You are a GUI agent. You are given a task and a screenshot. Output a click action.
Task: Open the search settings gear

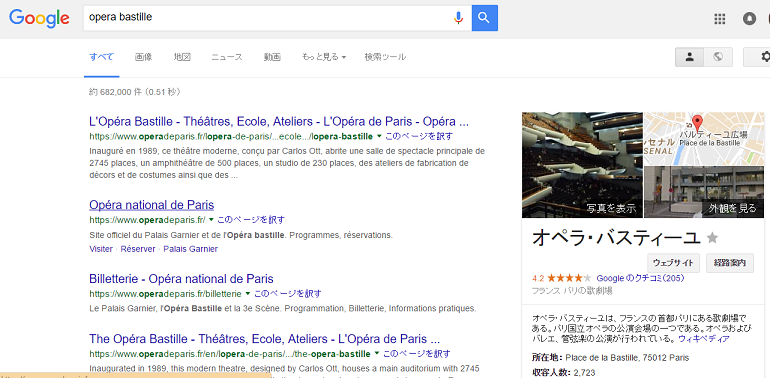[764, 57]
